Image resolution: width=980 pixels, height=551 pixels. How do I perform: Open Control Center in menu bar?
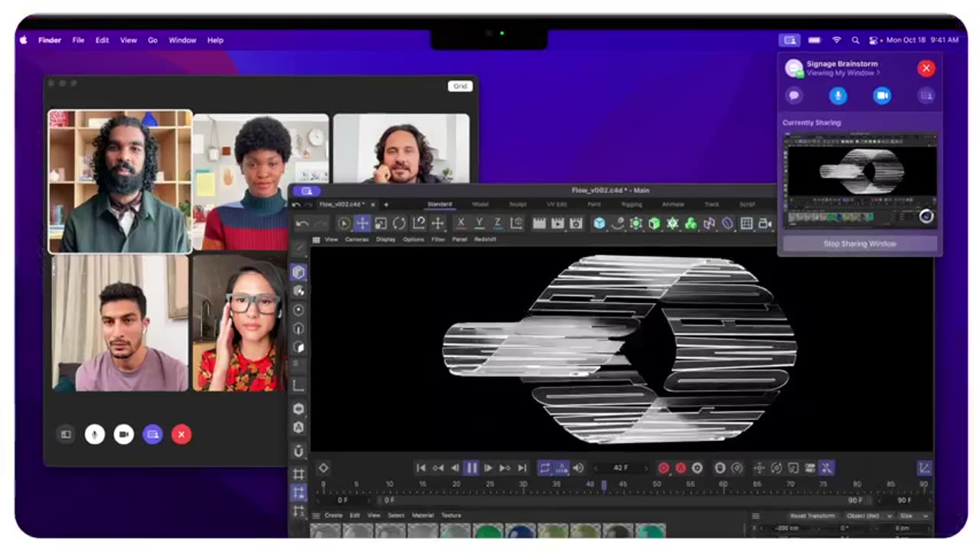[875, 40]
